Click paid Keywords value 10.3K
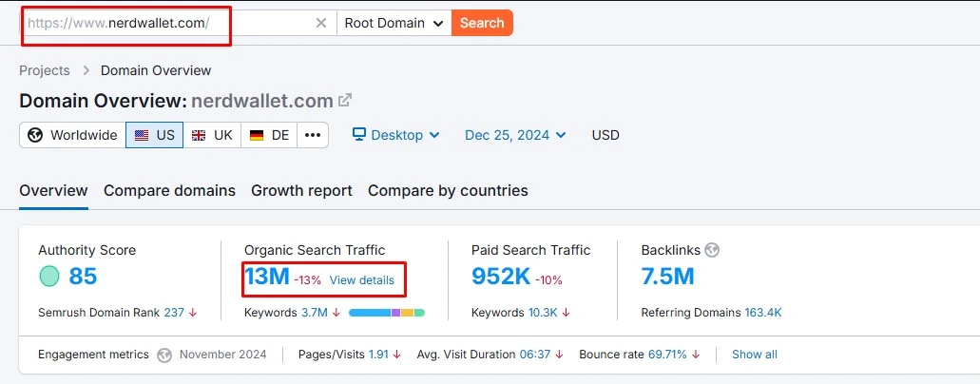Image resolution: width=980 pixels, height=384 pixels. (543, 312)
